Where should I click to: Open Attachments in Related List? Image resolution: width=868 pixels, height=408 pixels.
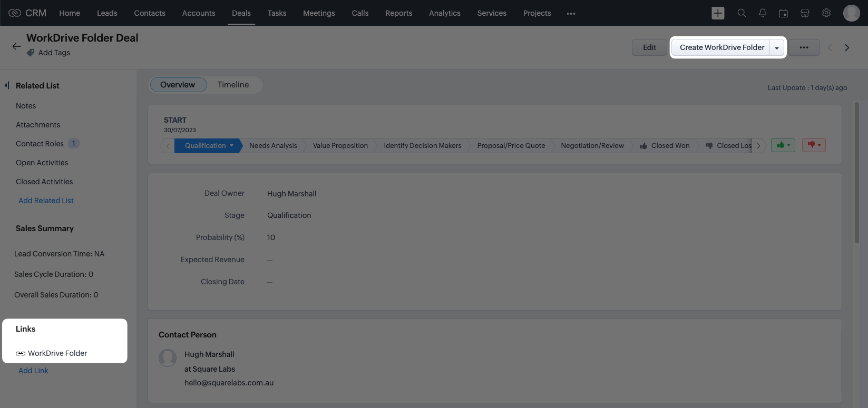click(38, 125)
